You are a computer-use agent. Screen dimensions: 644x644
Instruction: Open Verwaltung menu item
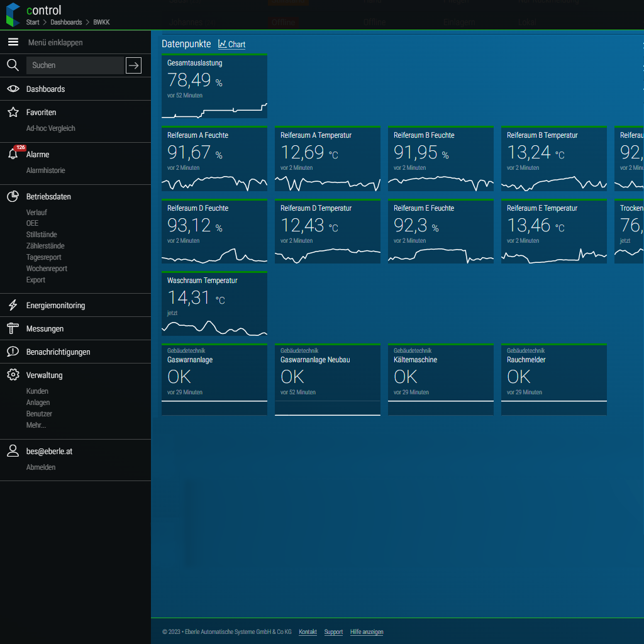tap(45, 375)
